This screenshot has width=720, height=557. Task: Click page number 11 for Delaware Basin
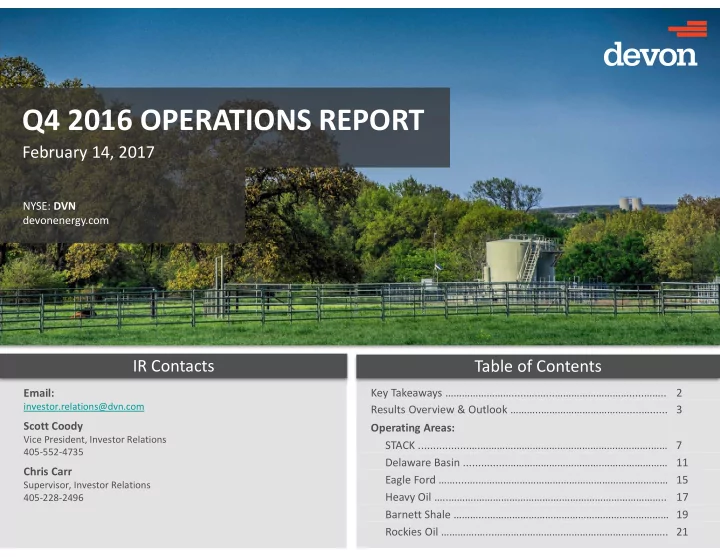682,462
